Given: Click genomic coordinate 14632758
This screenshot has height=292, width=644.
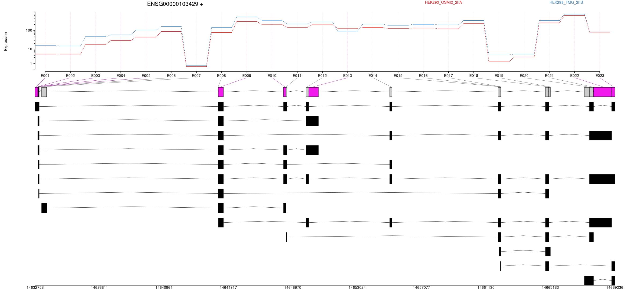Looking at the screenshot, I should (35, 288).
